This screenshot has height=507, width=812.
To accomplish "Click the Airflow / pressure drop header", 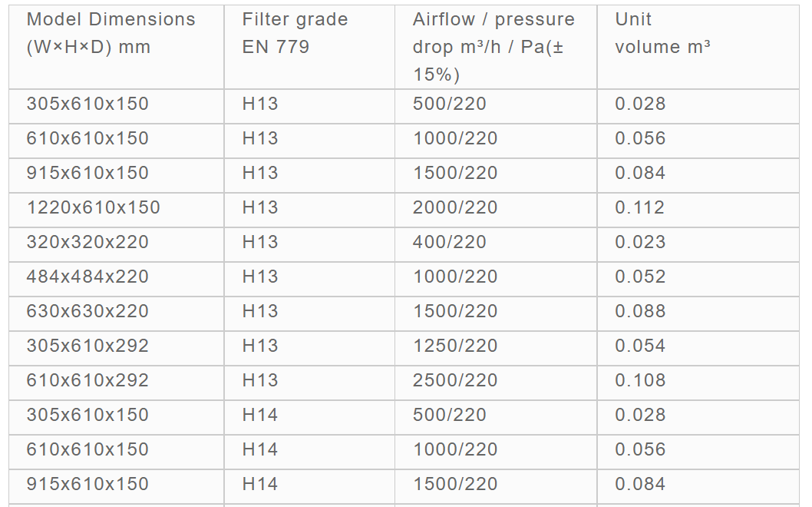I will (x=493, y=47).
